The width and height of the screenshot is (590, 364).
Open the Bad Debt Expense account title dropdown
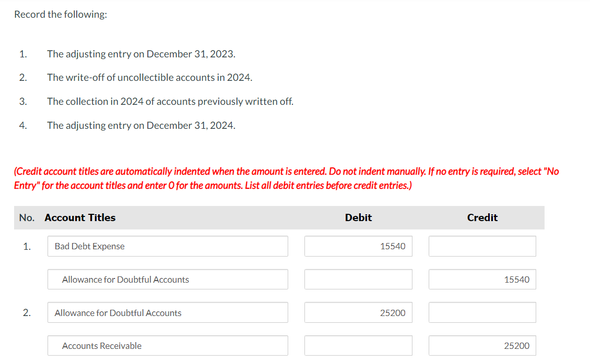(x=167, y=246)
